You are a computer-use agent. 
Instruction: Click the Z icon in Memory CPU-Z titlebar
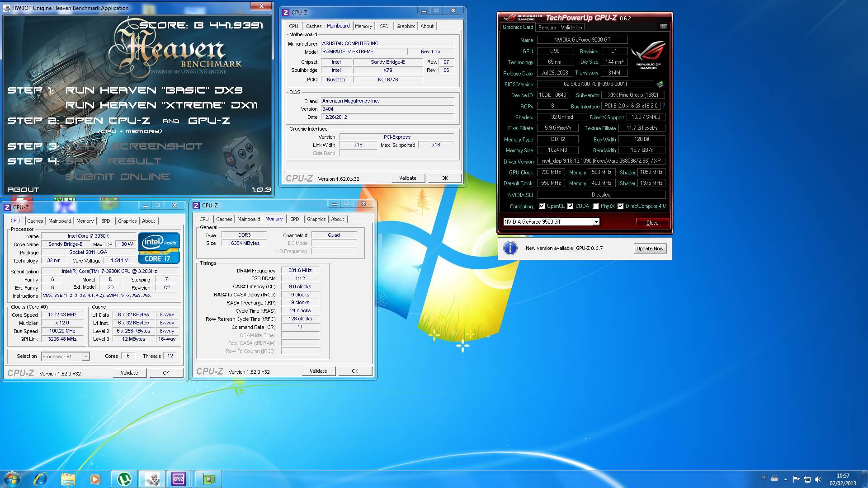(x=196, y=206)
